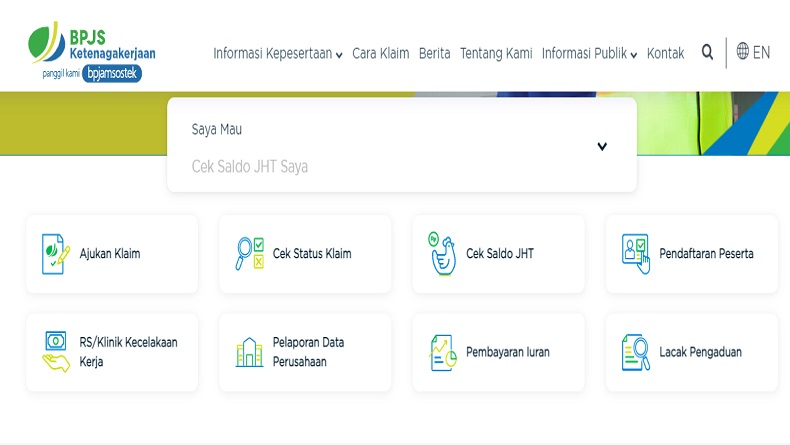Expand the Informasi Publik menu
The width and height of the screenshot is (790, 445).
point(589,54)
